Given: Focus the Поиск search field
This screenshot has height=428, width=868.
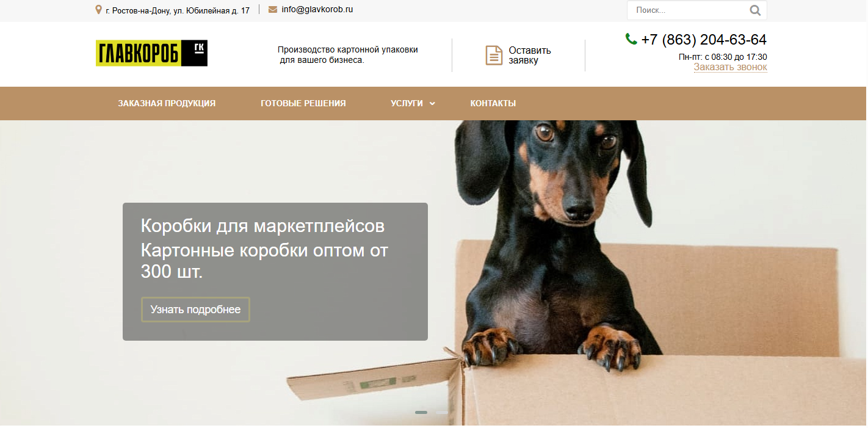Looking at the screenshot, I should point(689,10).
